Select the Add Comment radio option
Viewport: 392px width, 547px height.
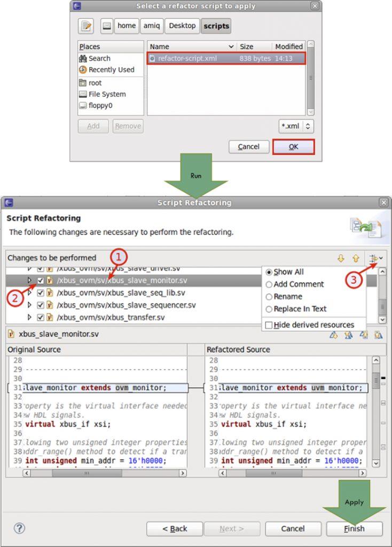(295, 284)
